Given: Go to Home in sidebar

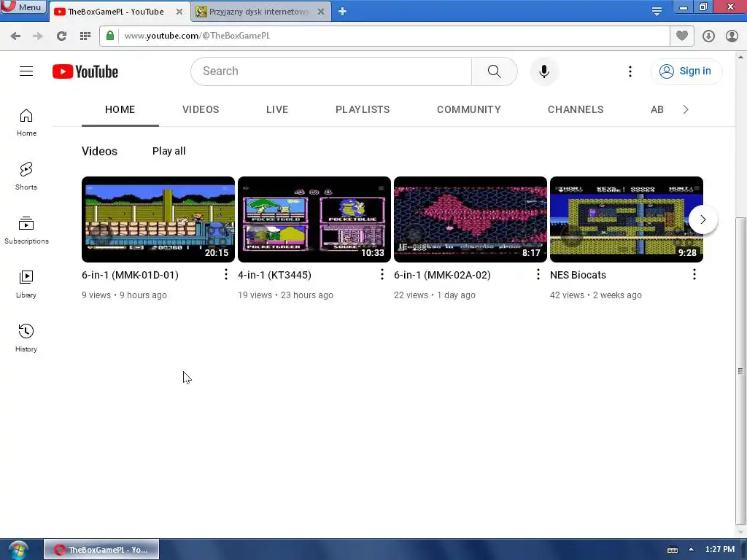Looking at the screenshot, I should tap(26, 122).
